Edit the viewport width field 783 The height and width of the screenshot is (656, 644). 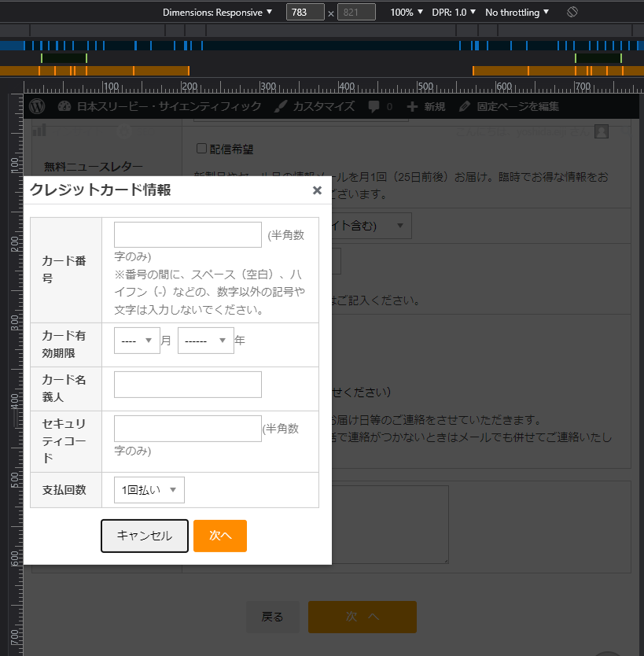coord(305,12)
